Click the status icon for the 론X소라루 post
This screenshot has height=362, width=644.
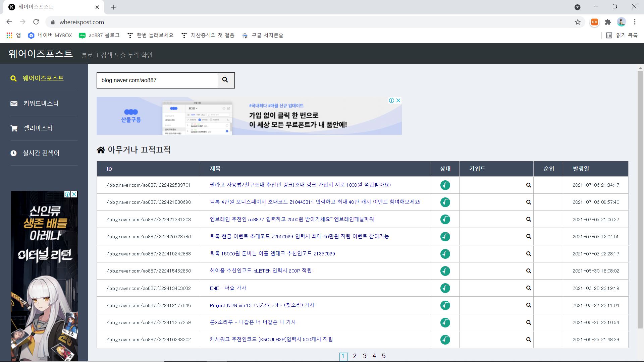tap(445, 322)
